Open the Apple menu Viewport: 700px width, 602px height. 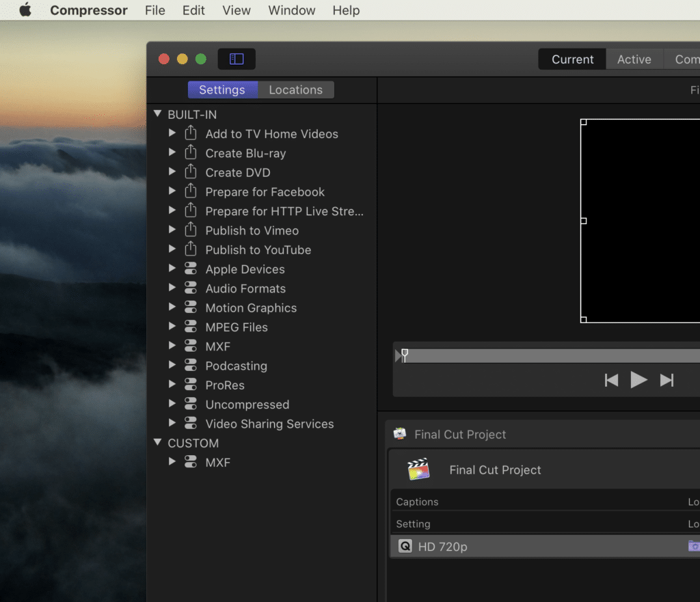coord(25,10)
